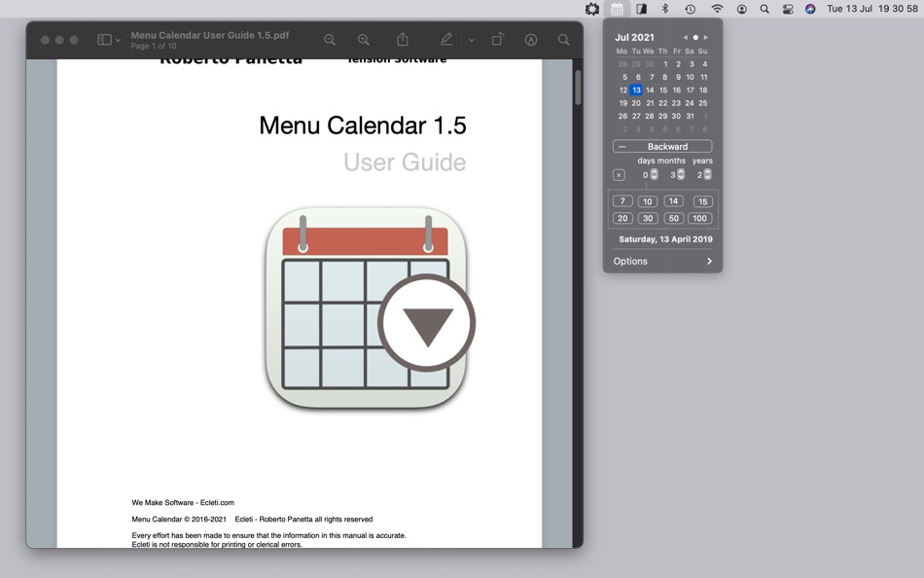Image resolution: width=924 pixels, height=578 pixels.
Task: Click the PDF viewer vertical scrollbar
Action: [578, 88]
